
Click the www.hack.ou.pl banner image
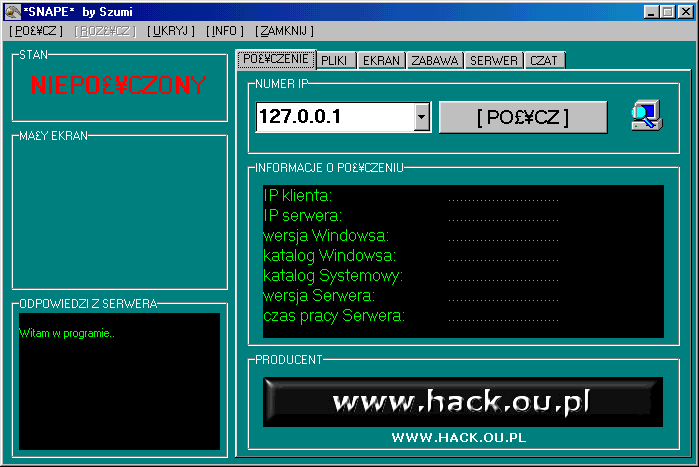pyautogui.click(x=461, y=402)
